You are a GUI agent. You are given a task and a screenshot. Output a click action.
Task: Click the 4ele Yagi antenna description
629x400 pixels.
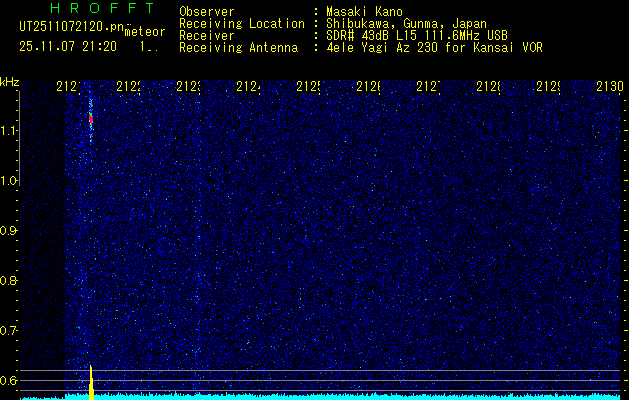434,48
